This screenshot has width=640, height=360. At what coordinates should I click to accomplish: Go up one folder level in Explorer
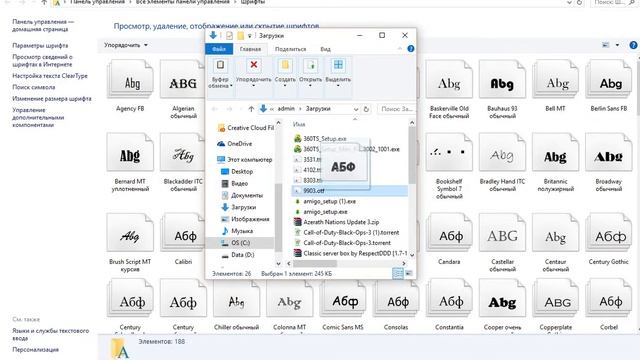coord(251,109)
